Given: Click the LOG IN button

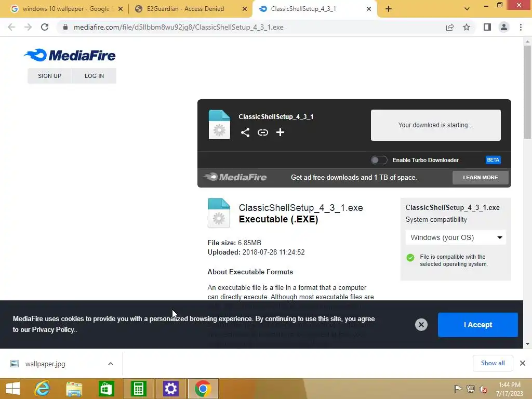Looking at the screenshot, I should (95, 76).
